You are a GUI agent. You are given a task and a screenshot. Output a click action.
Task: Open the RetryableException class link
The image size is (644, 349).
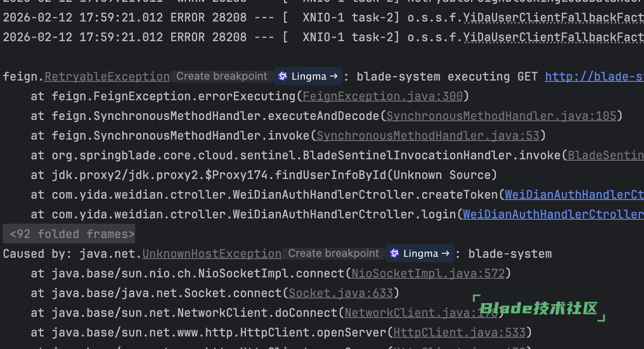click(x=107, y=77)
